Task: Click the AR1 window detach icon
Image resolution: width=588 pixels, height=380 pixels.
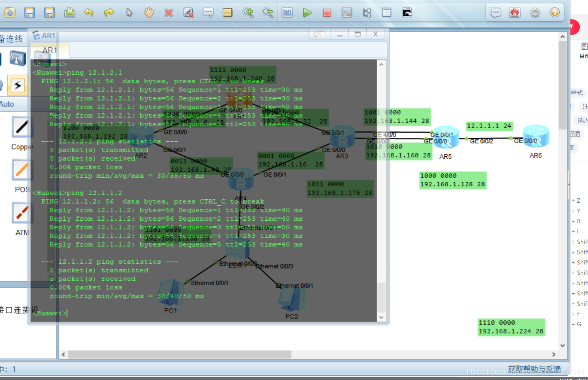Action: (320, 34)
